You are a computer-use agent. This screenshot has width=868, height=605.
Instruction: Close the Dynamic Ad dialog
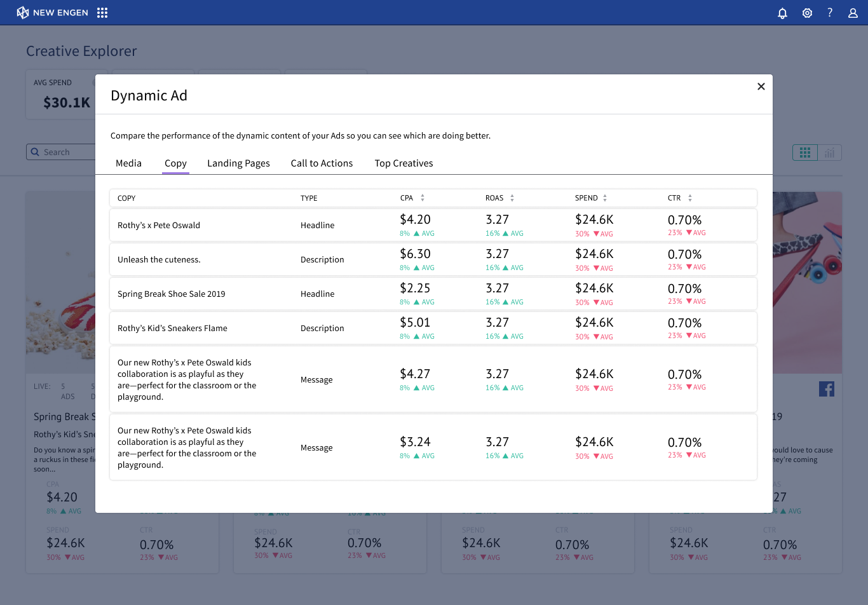761,86
